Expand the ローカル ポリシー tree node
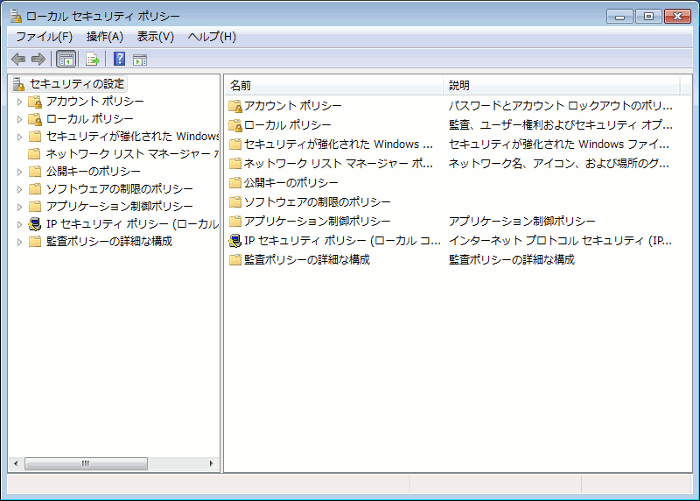 pyautogui.click(x=19, y=119)
